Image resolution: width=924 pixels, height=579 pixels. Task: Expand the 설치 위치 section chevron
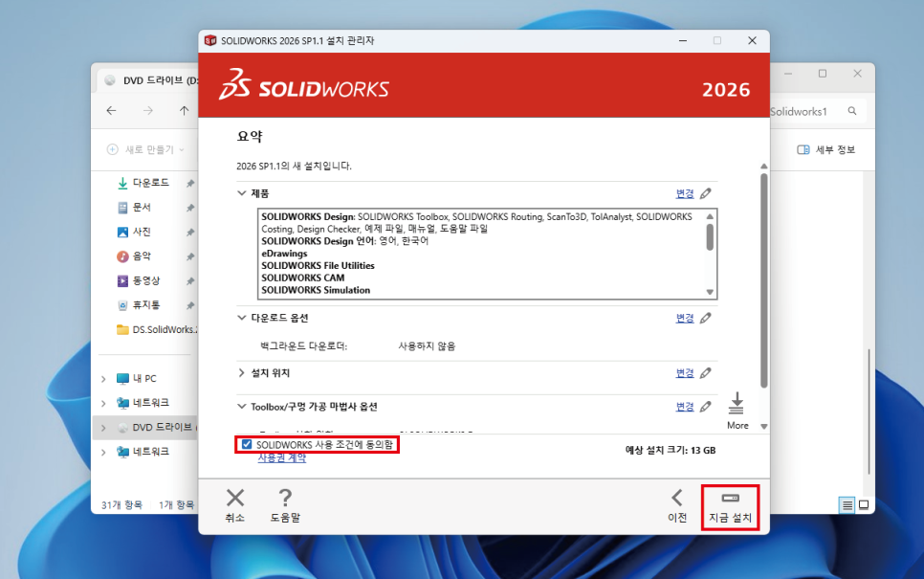coord(242,372)
